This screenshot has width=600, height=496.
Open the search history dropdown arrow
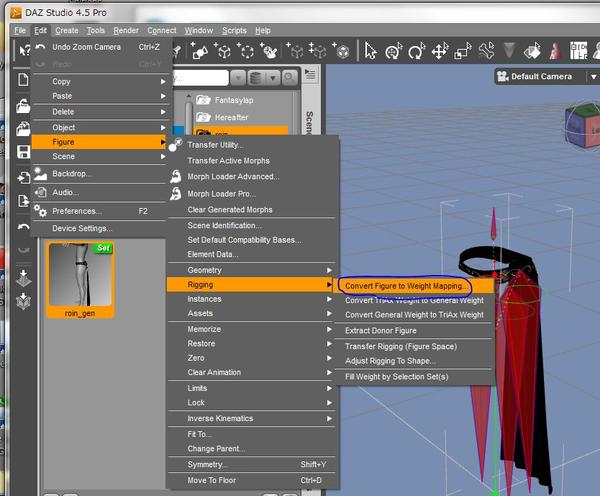[x=238, y=78]
